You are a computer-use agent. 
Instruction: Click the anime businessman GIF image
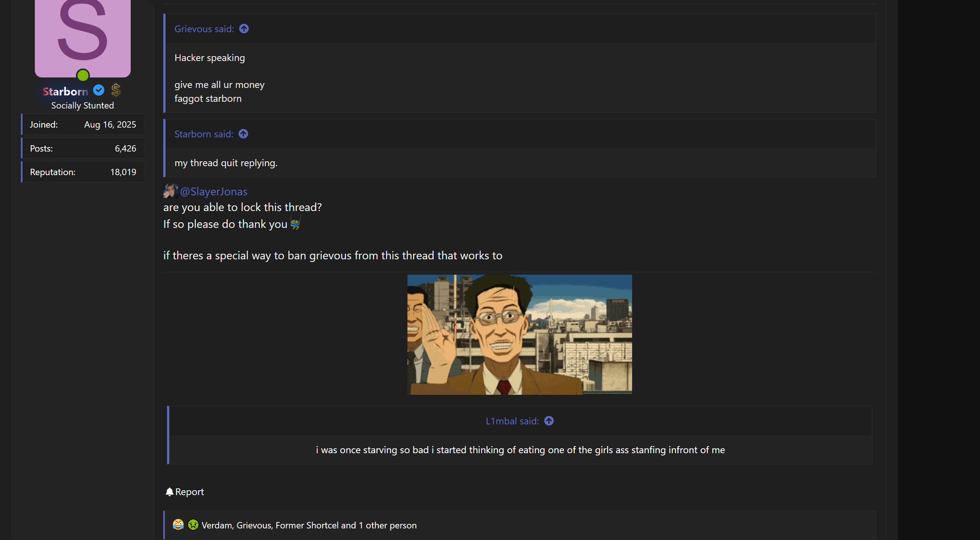[x=519, y=334]
